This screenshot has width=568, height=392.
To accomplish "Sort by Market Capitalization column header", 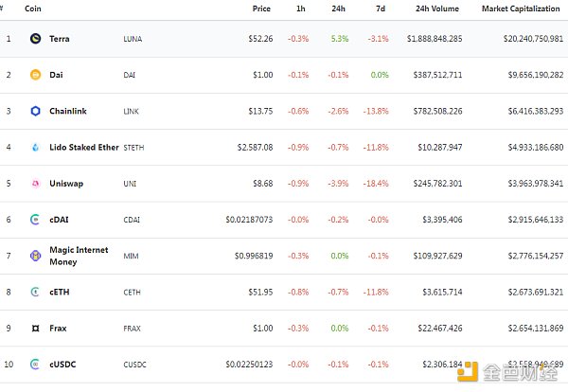I will point(521,9).
